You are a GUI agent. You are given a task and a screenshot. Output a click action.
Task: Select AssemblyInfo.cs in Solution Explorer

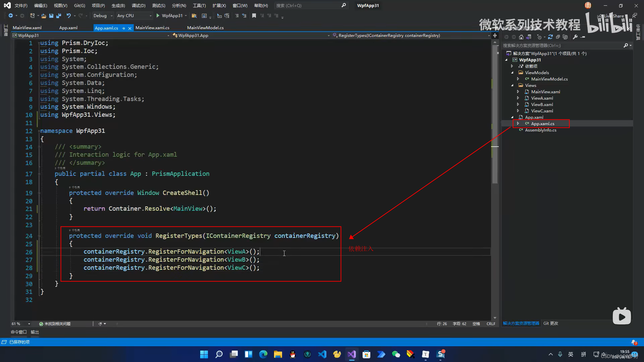click(x=541, y=130)
